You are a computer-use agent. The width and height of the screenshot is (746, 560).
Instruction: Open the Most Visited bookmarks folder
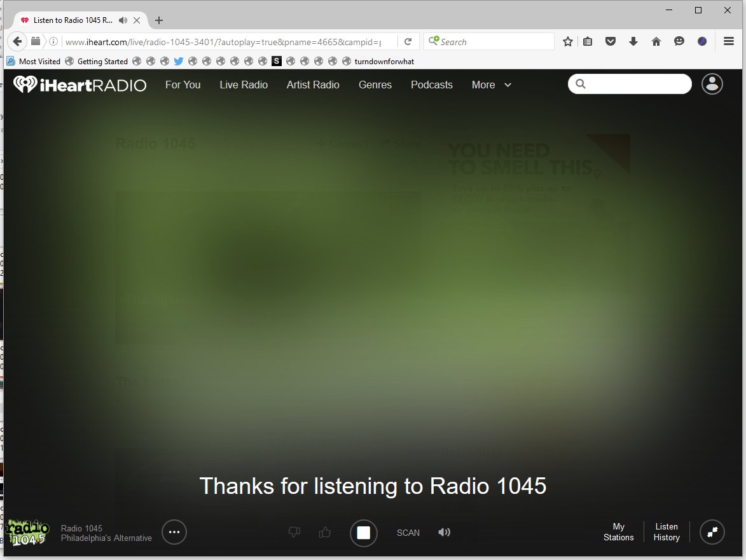(33, 61)
